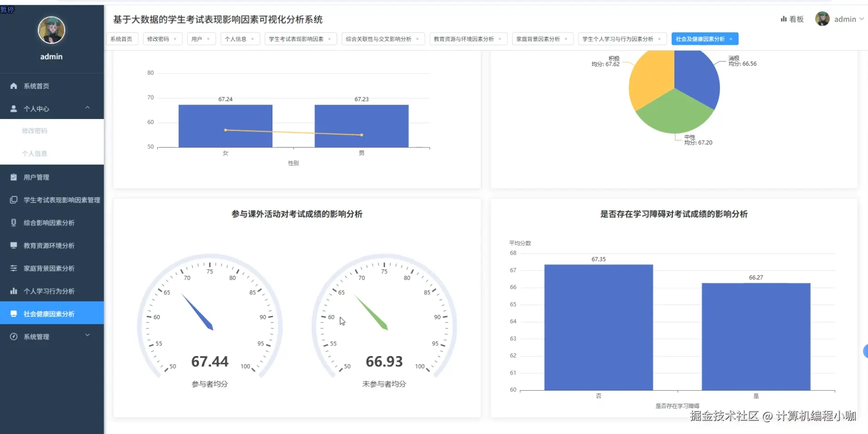The image size is (868, 434).
Task: Close the 综合关联性与交叉影响分析 tab
Action: click(418, 39)
